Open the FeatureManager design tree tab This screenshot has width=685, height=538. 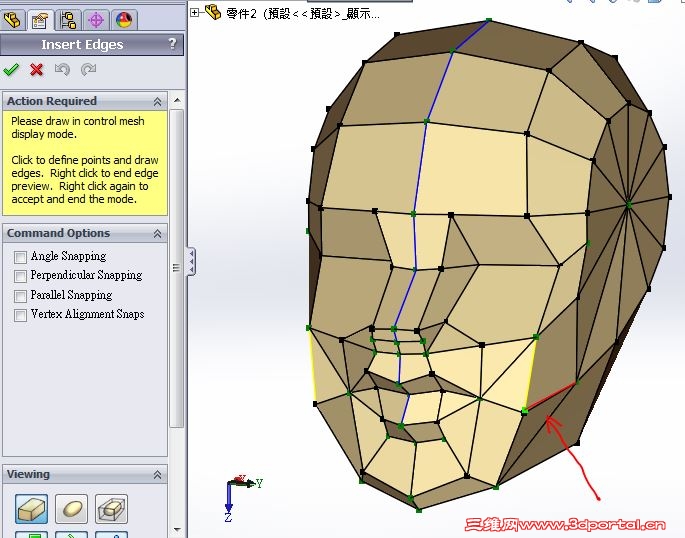(x=13, y=19)
